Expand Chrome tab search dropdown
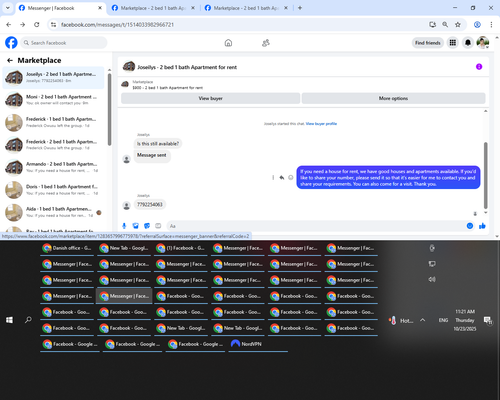Screen dimensions: 500x400 click(8, 8)
